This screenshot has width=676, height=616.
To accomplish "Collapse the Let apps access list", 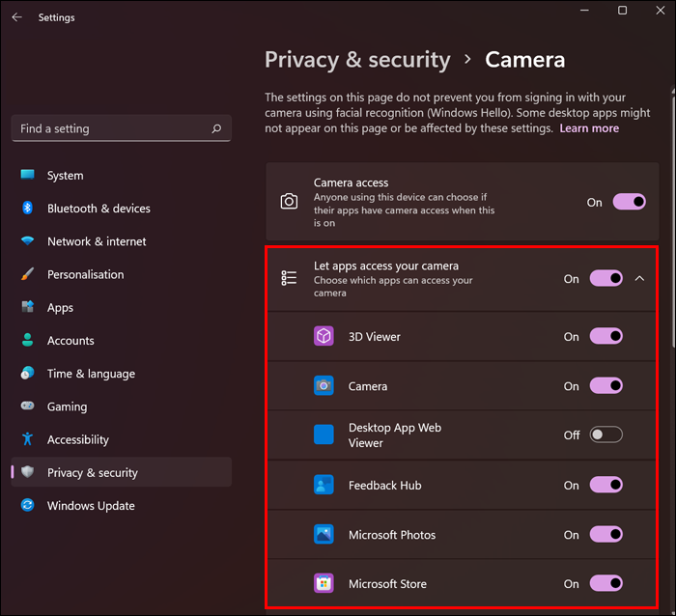I will pos(639,278).
